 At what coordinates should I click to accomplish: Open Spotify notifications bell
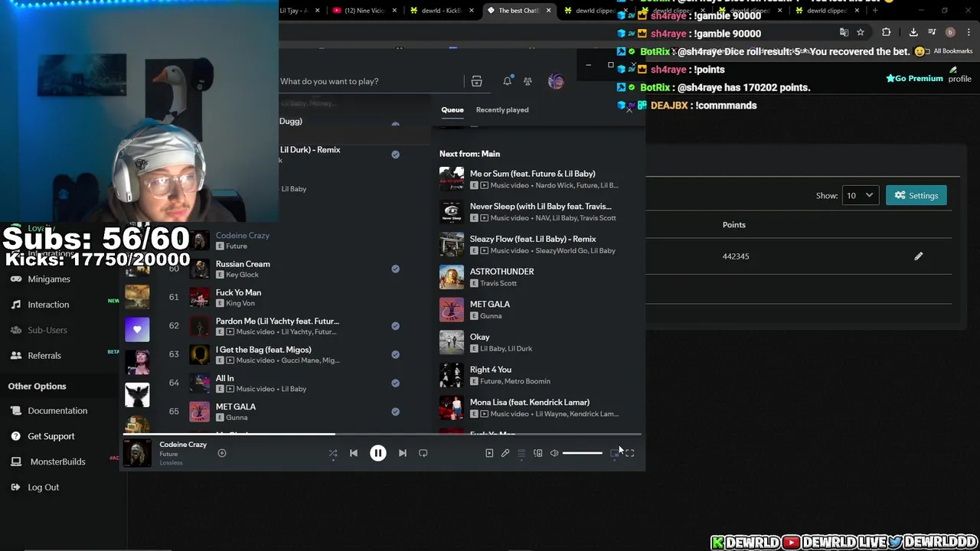(x=507, y=81)
